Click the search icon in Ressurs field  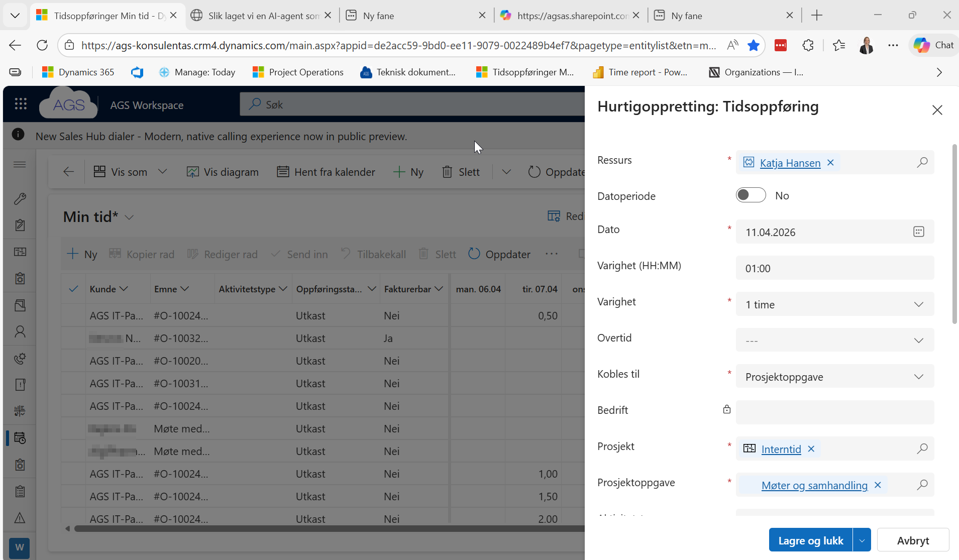[x=922, y=163]
